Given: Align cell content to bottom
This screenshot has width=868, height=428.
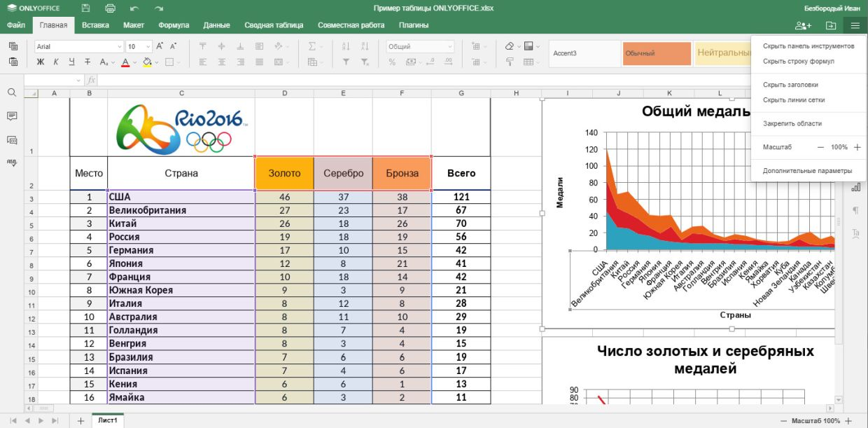Looking at the screenshot, I should (x=240, y=46).
